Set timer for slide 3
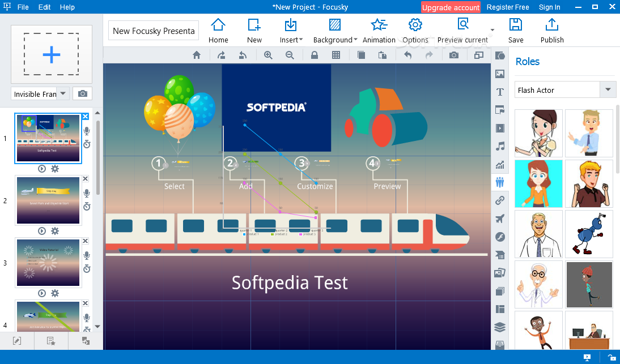The image size is (620, 364). pos(87,268)
